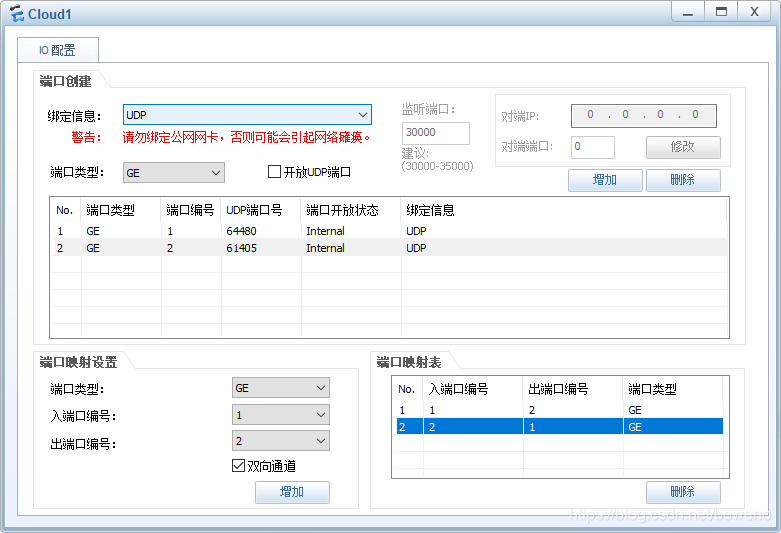
Task: Open the 绑定信息 UDP dropdown
Action: click(x=247, y=115)
